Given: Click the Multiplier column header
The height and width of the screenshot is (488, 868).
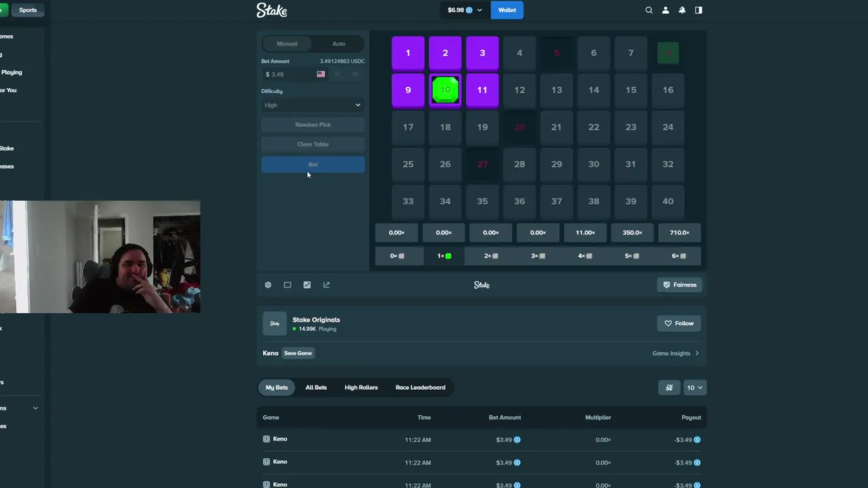Looking at the screenshot, I should point(598,418).
